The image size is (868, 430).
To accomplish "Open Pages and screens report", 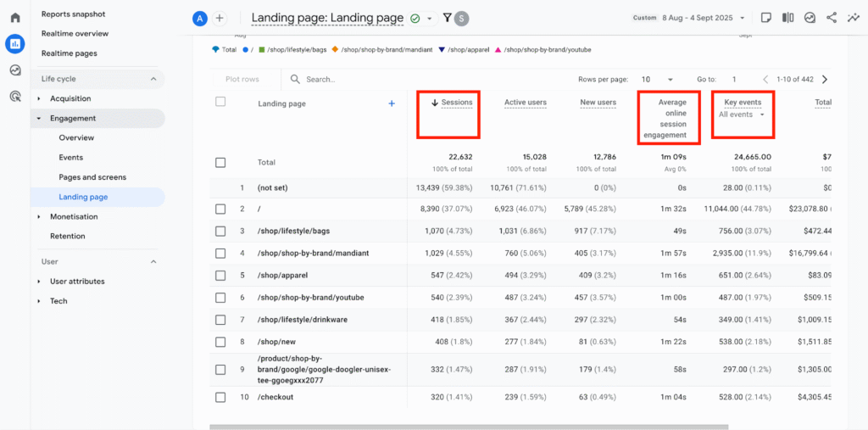I will click(x=92, y=177).
